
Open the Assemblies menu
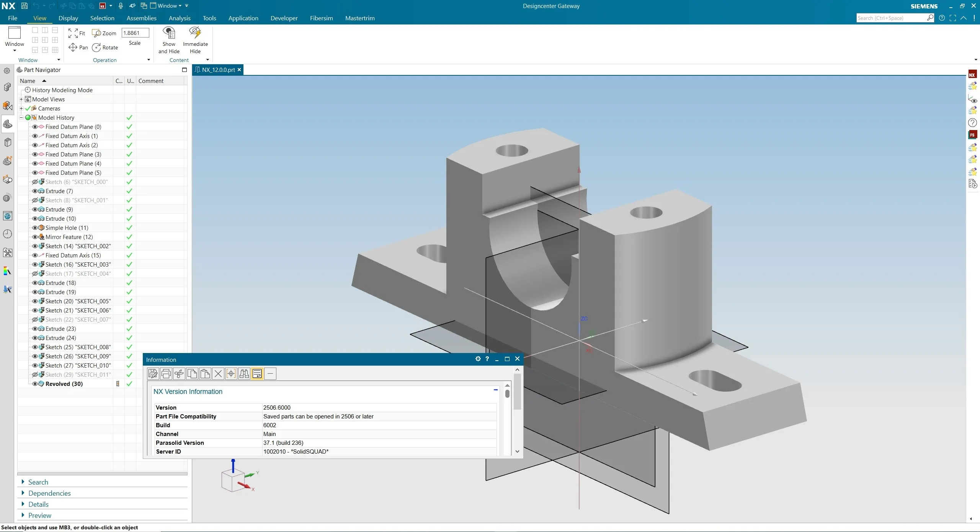coord(141,18)
